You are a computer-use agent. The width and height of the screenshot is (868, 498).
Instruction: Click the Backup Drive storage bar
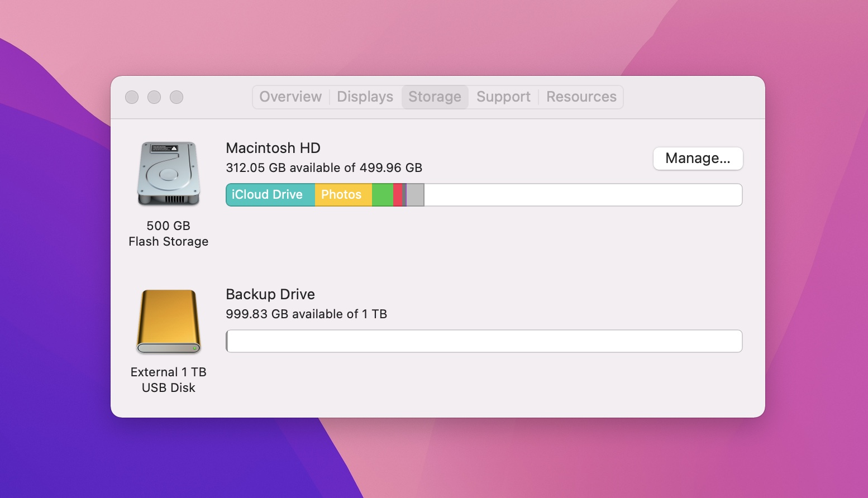coord(484,341)
